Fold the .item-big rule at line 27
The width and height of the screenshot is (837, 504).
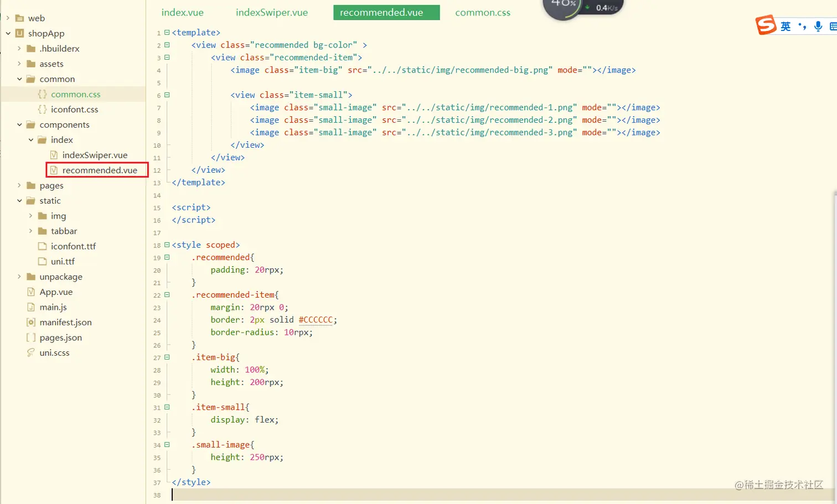[x=167, y=357]
